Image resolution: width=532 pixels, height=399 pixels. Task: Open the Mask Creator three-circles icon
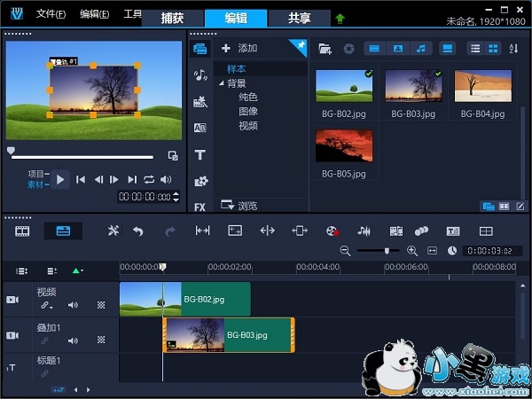click(x=421, y=231)
